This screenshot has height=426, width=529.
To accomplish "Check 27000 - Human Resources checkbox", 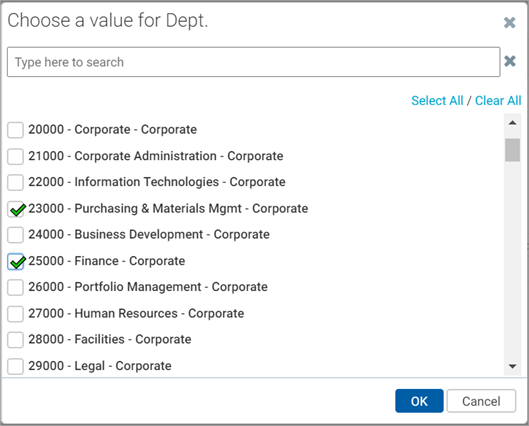I will tap(15, 314).
